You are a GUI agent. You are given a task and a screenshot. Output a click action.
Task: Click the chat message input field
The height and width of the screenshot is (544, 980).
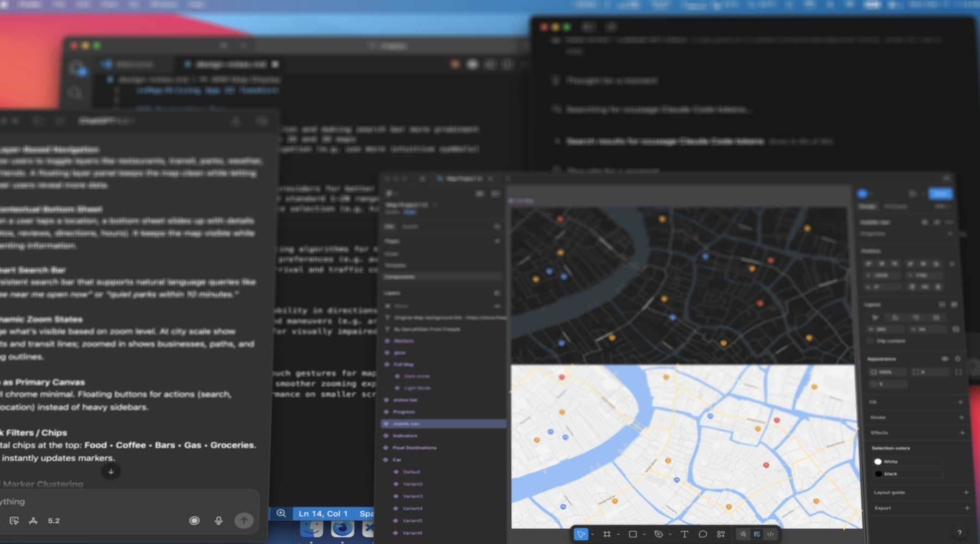click(x=128, y=502)
